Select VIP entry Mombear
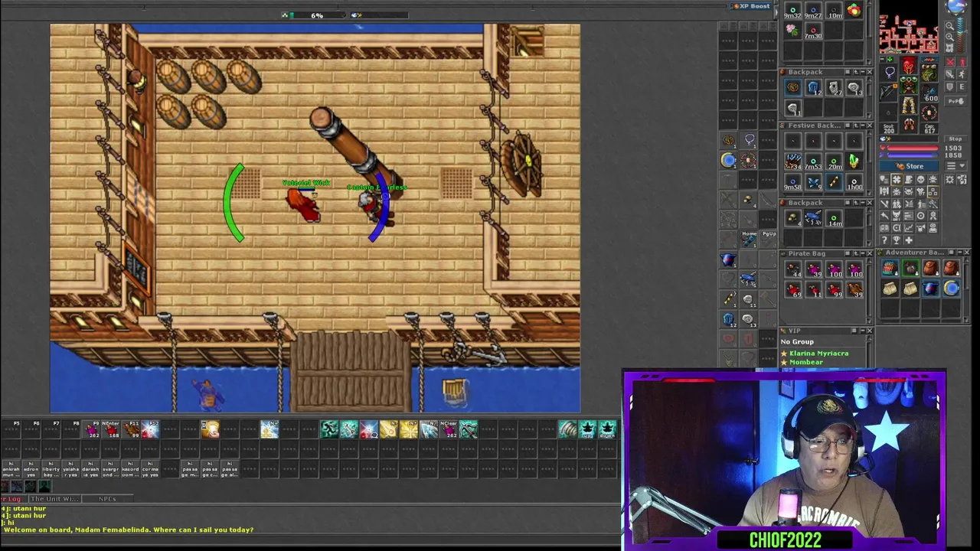 (x=806, y=362)
